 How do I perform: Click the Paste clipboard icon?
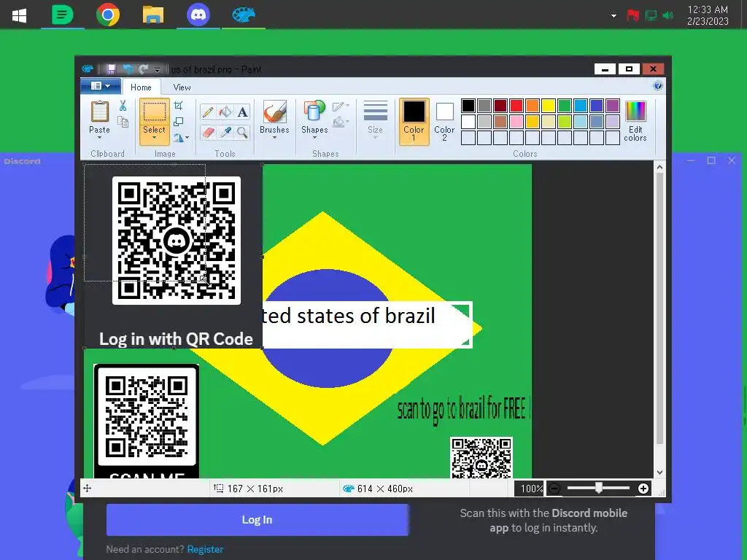click(x=99, y=111)
